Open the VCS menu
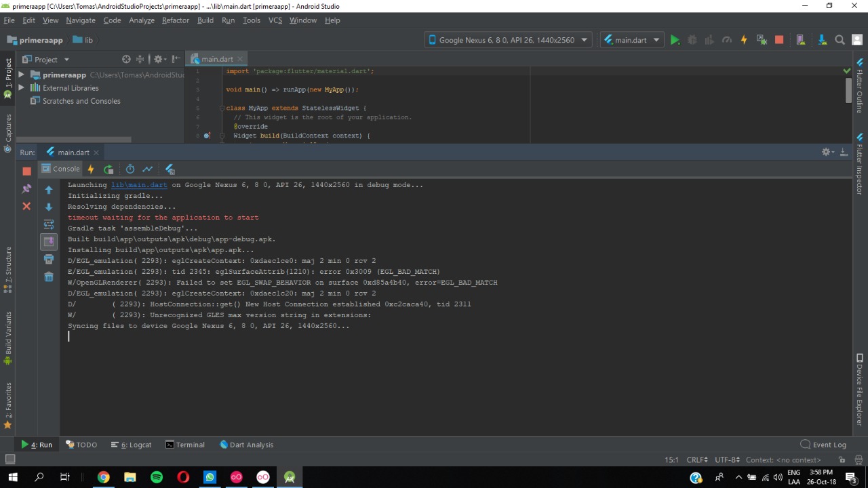The height and width of the screenshot is (488, 868). click(275, 20)
